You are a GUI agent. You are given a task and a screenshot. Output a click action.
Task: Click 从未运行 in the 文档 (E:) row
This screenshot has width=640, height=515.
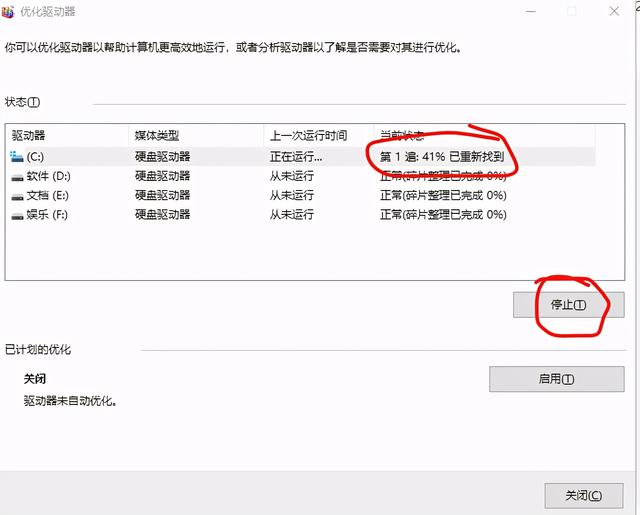click(291, 195)
